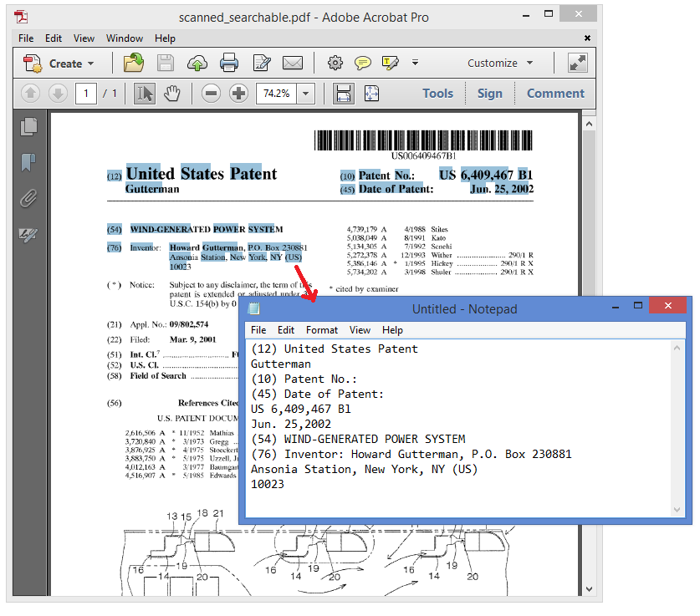Click the Print icon in toolbar
700x616 pixels.
229,63
